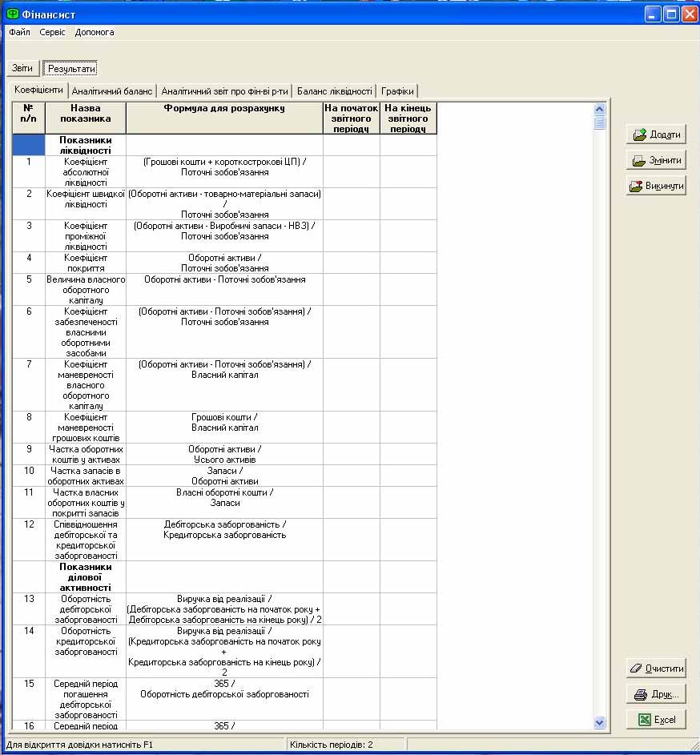The image size is (700, 755).
Task: Click the Очистити eraser button
Action: (656, 668)
